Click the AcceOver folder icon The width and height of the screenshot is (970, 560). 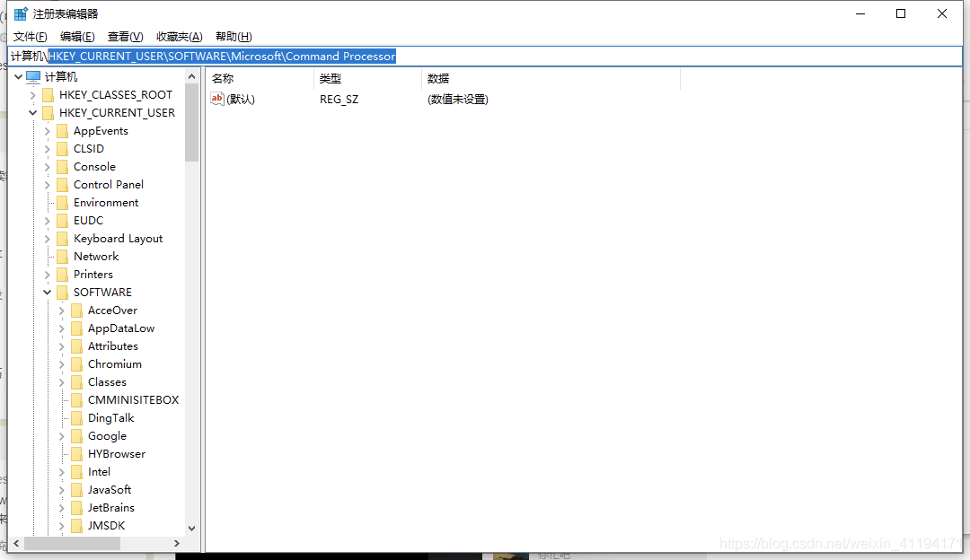pyautogui.click(x=76, y=311)
